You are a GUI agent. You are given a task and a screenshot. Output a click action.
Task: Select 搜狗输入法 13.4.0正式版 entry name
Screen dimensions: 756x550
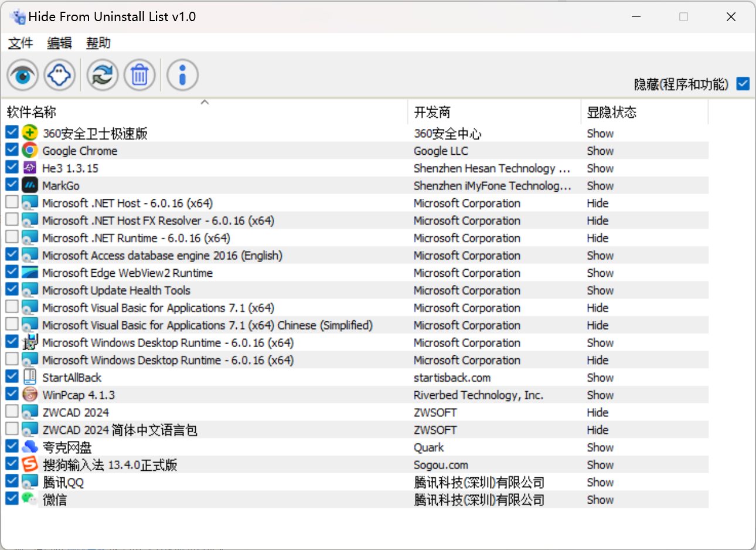coord(110,465)
